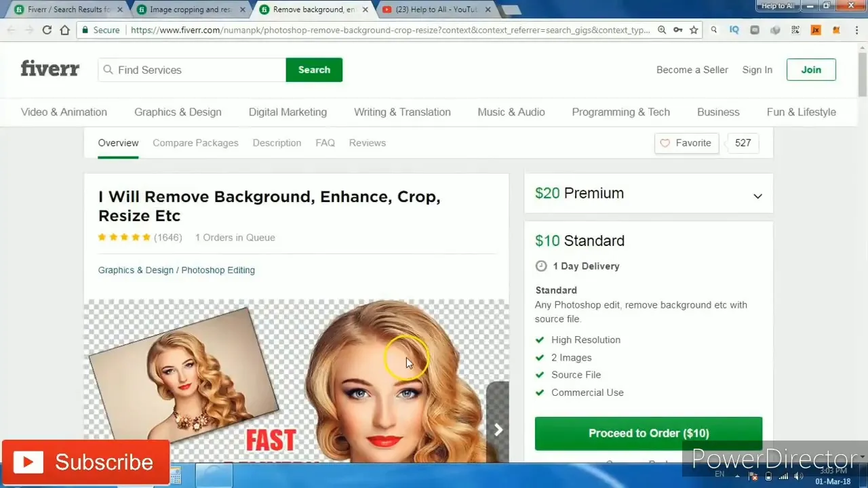This screenshot has width=868, height=488.
Task: Open Programming & Tech category
Action: point(620,112)
